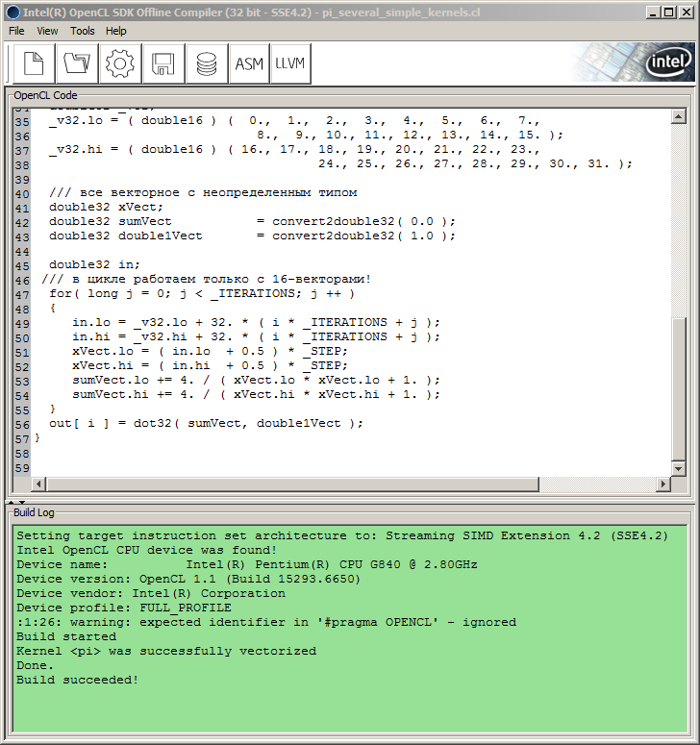Click the horizontal scroll left arrow

39,484
